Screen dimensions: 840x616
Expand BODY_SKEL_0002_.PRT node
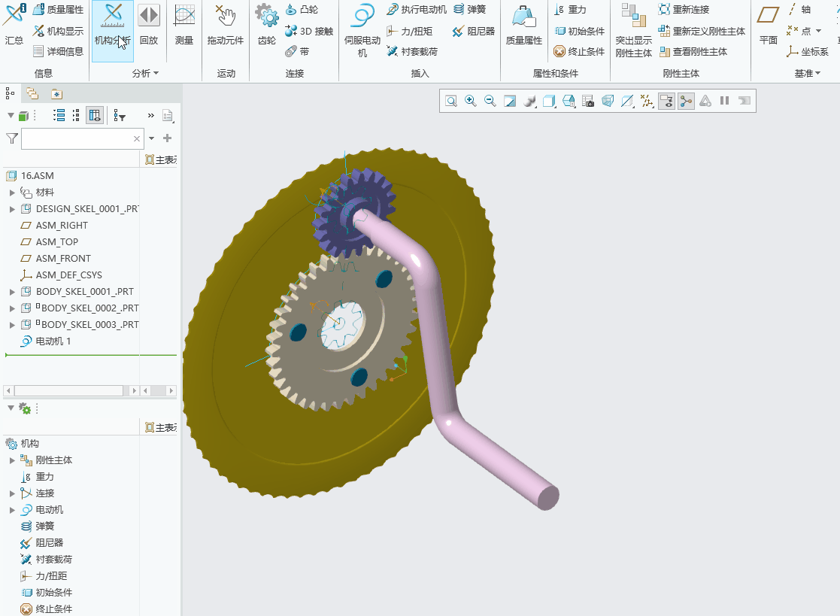click(x=12, y=308)
